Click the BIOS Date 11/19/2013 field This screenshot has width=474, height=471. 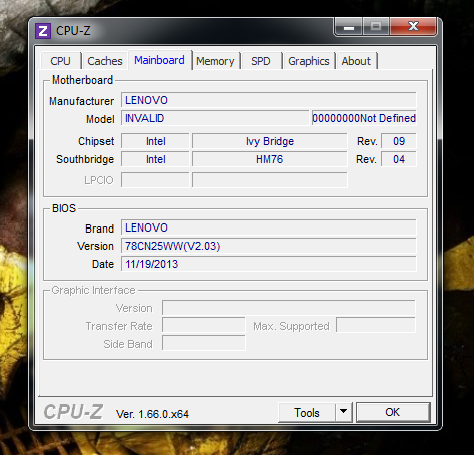click(x=269, y=264)
